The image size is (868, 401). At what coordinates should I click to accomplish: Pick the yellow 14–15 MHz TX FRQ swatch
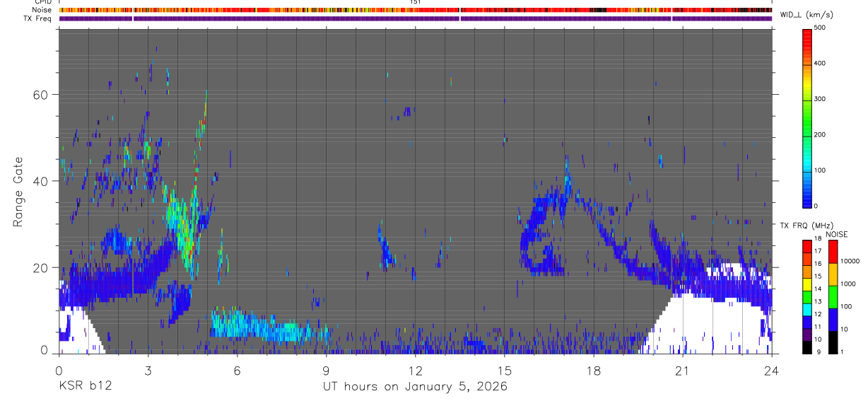[x=807, y=285]
